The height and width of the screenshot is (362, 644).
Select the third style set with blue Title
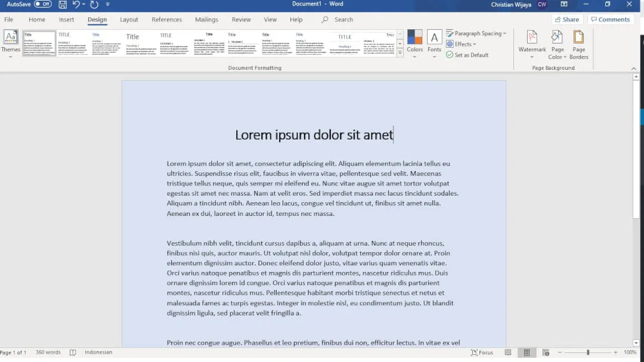tap(106, 44)
